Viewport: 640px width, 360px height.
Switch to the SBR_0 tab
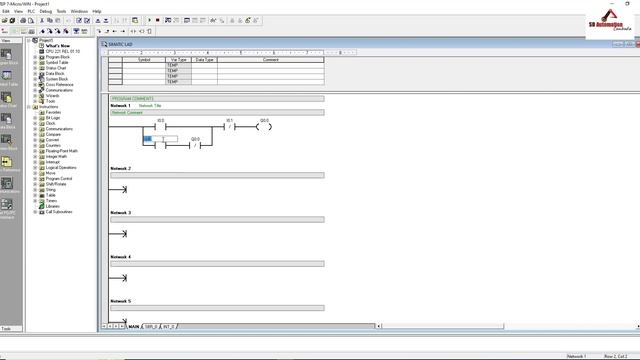pos(151,327)
